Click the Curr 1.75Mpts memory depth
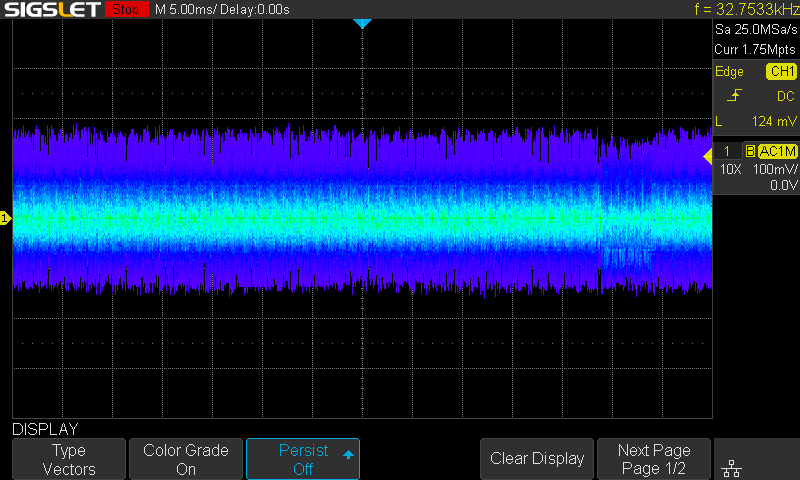The height and width of the screenshot is (480, 800). click(x=755, y=49)
